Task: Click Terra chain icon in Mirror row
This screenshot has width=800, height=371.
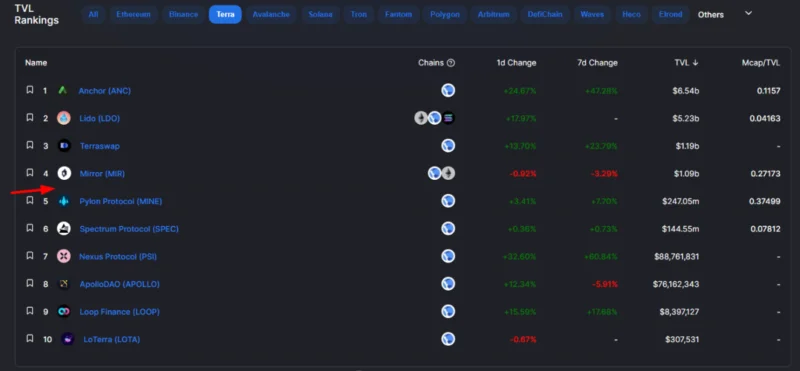Action: click(x=435, y=173)
